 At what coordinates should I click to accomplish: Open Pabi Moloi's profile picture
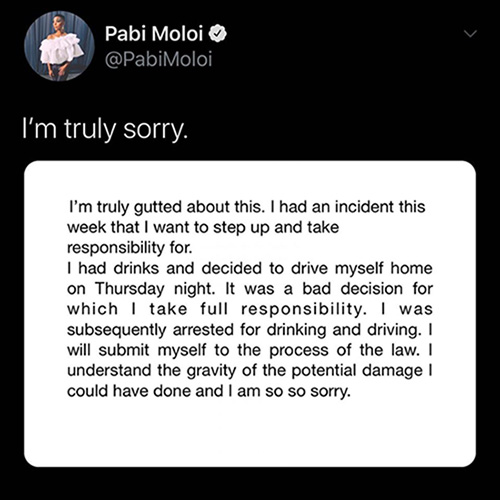[59, 46]
